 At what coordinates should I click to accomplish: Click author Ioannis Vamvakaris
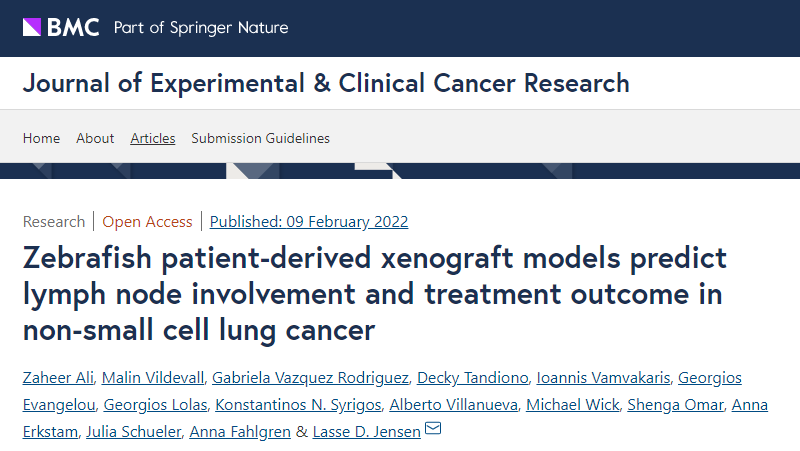(602, 377)
